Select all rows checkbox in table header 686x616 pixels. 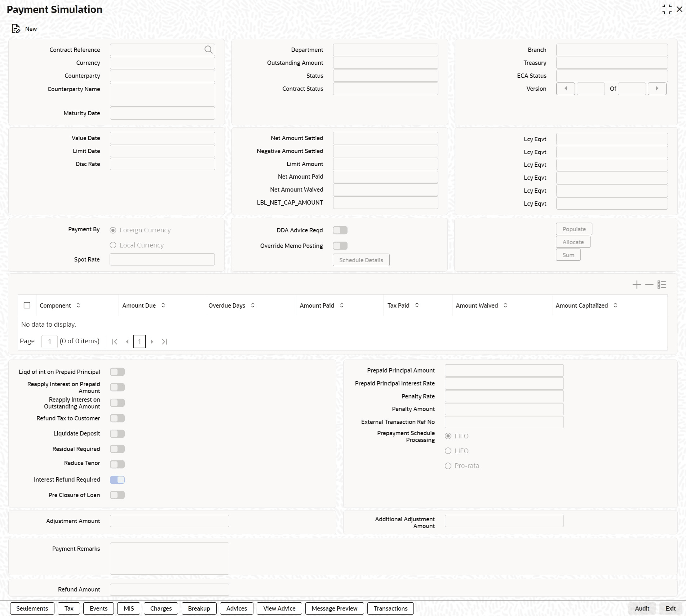pyautogui.click(x=27, y=305)
